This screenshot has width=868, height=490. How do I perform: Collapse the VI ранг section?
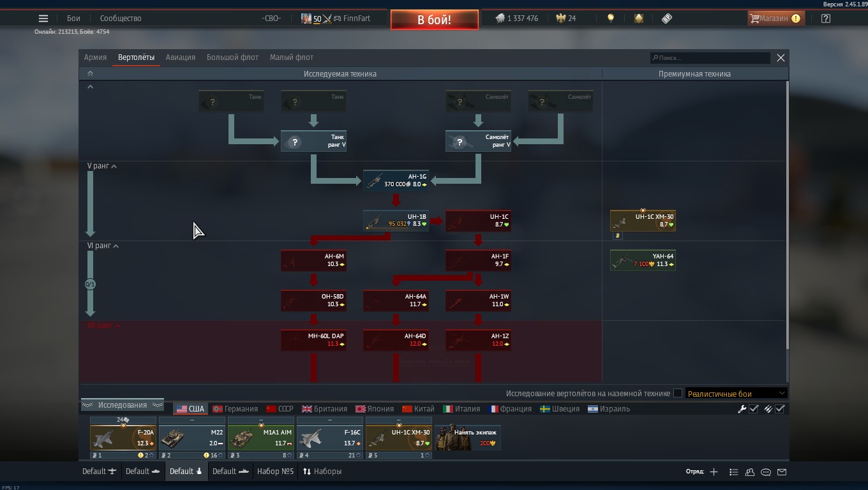[x=116, y=246]
